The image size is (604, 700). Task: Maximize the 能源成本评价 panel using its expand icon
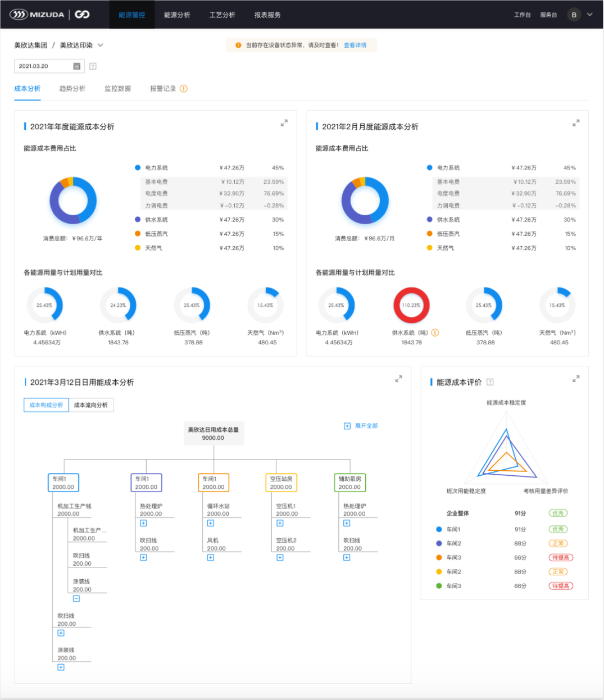click(x=576, y=379)
